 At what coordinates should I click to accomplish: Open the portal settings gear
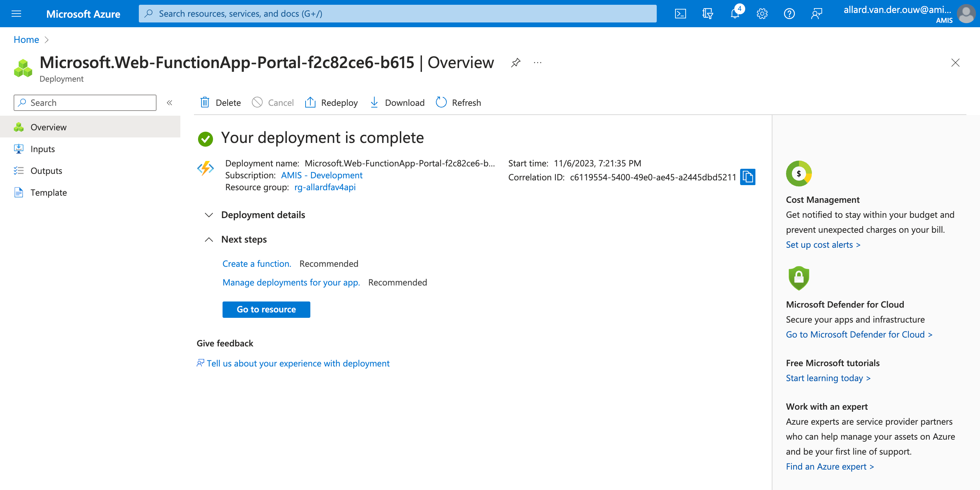(x=762, y=14)
